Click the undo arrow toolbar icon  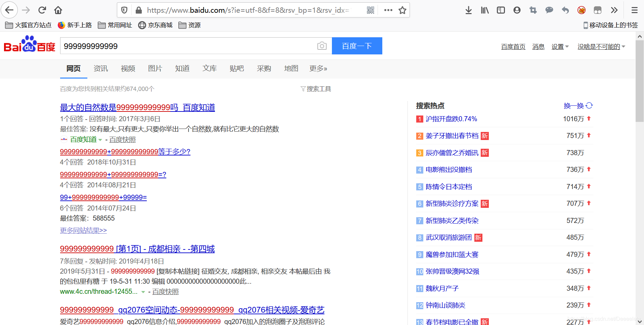pyautogui.click(x=565, y=10)
